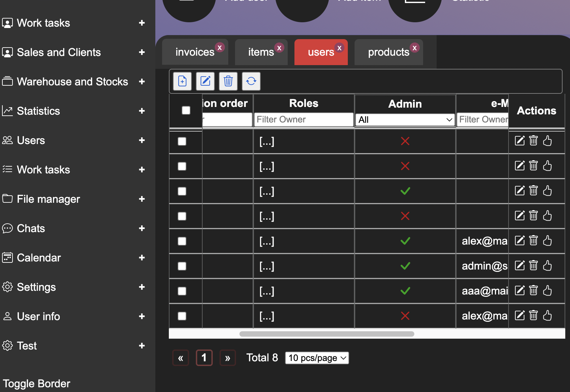
Task: Click the User info person icon
Action: [x=7, y=316]
